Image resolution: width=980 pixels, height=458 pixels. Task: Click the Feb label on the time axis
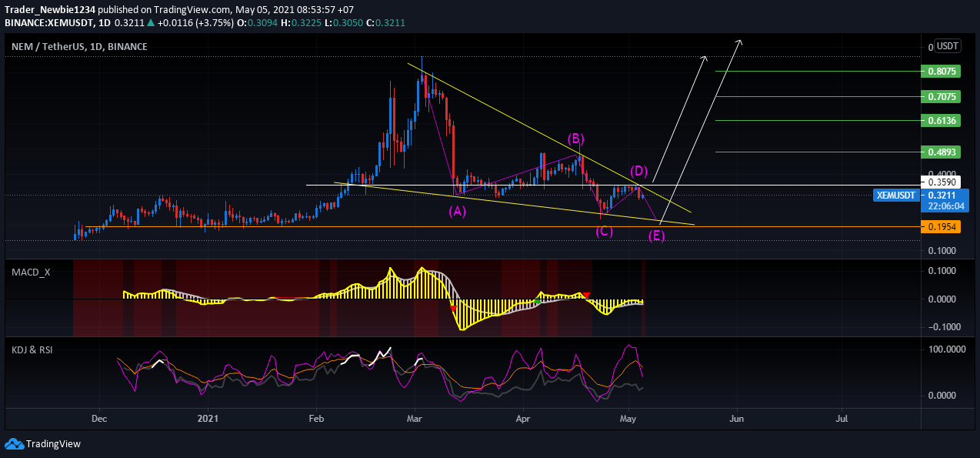pos(315,420)
